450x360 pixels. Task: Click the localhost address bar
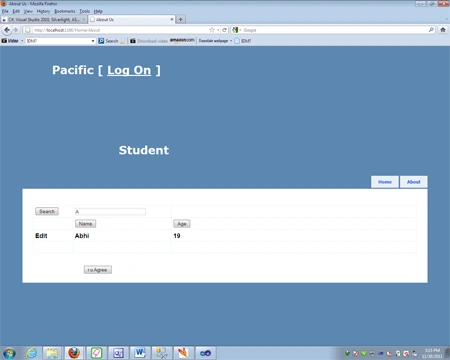click(x=120, y=30)
